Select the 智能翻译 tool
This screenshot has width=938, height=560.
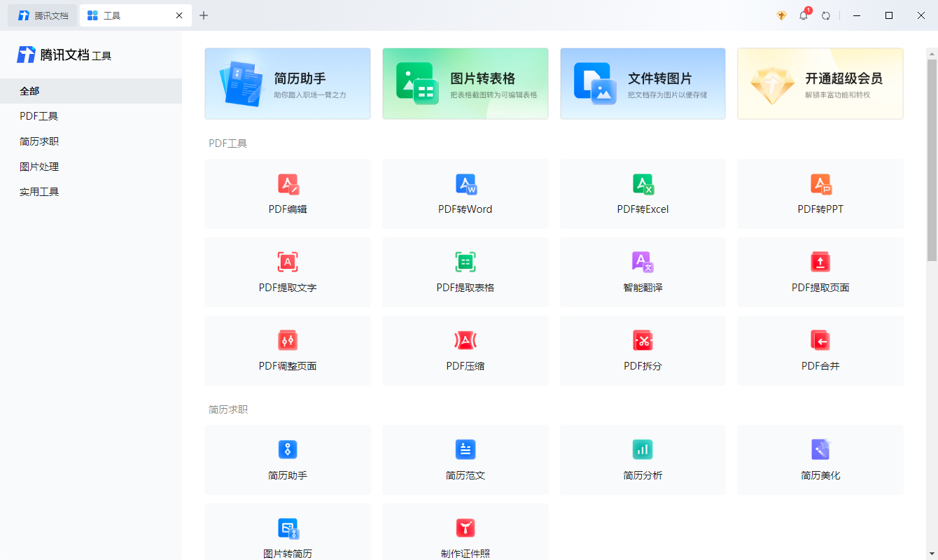pyautogui.click(x=643, y=272)
